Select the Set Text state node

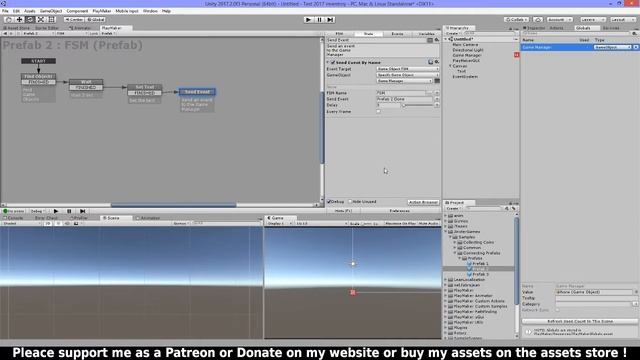[144, 87]
